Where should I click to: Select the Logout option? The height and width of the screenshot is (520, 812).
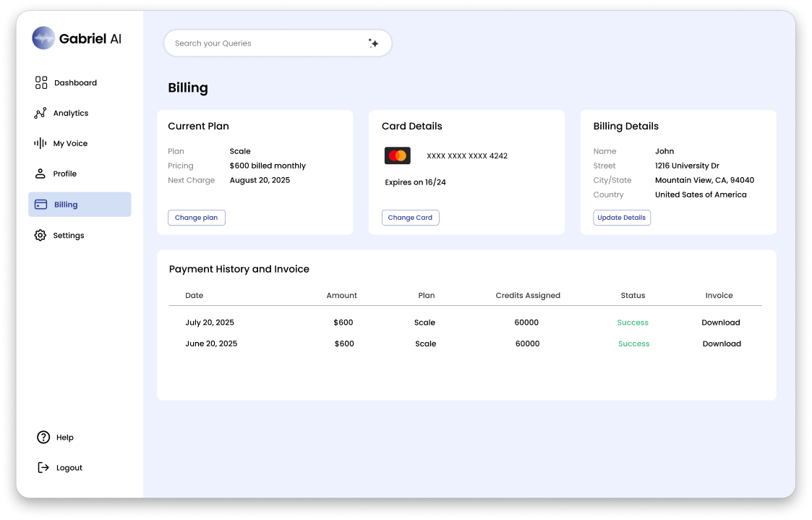point(69,468)
